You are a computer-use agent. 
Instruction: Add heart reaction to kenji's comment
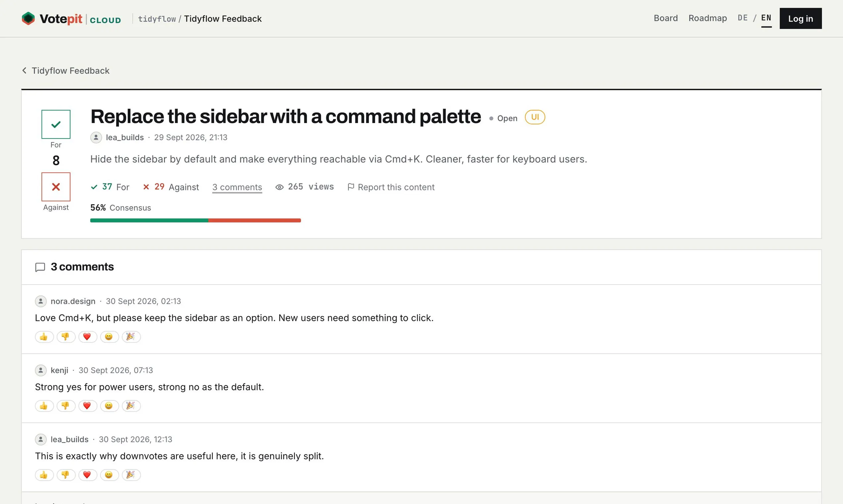tap(88, 406)
